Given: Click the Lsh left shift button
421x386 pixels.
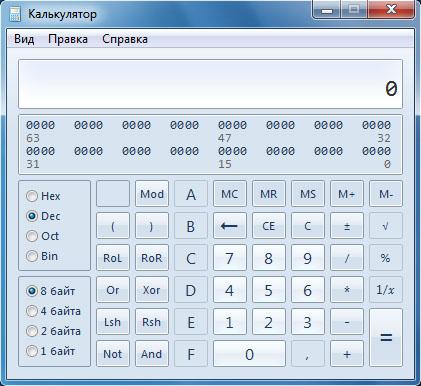Looking at the screenshot, I should pyautogui.click(x=113, y=322).
